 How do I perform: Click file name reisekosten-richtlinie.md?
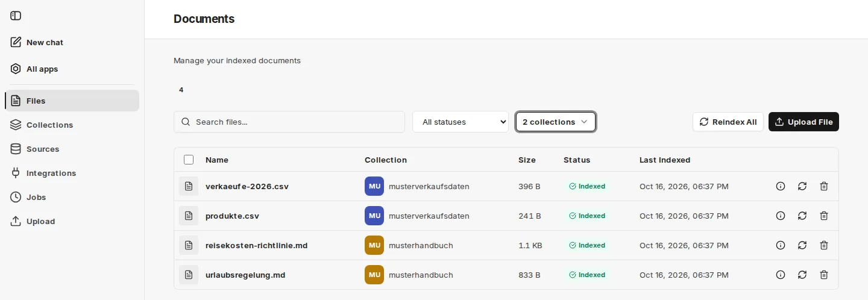click(257, 245)
